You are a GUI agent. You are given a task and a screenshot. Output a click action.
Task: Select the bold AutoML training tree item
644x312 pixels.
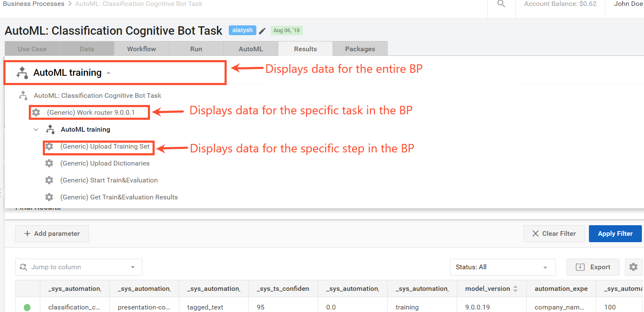click(x=85, y=130)
